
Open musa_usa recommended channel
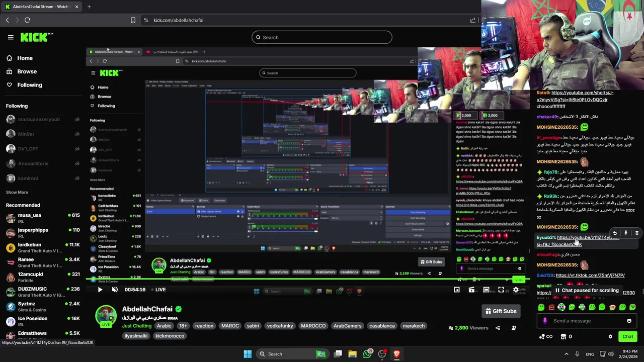tap(43, 218)
